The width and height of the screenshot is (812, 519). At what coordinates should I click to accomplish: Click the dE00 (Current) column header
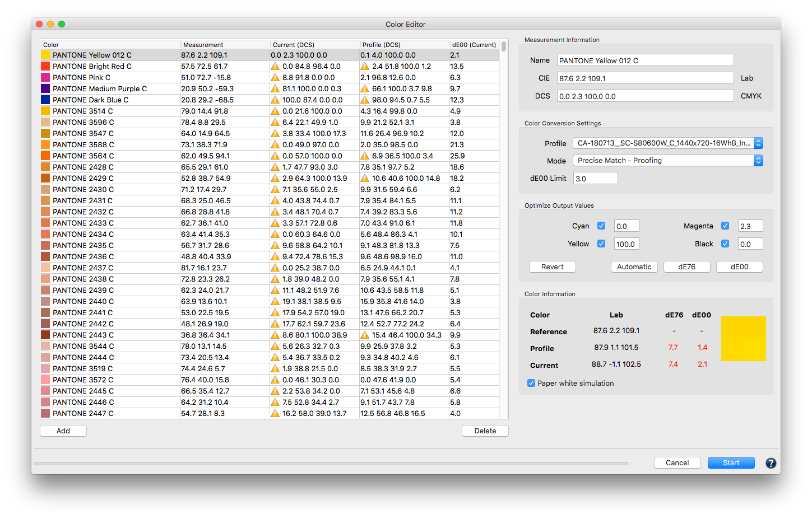coord(474,45)
